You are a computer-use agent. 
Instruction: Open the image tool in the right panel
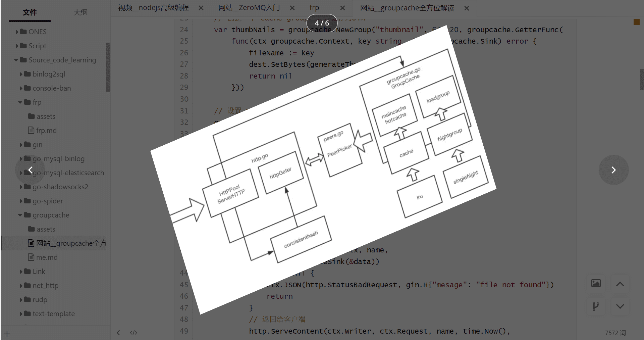tap(596, 283)
